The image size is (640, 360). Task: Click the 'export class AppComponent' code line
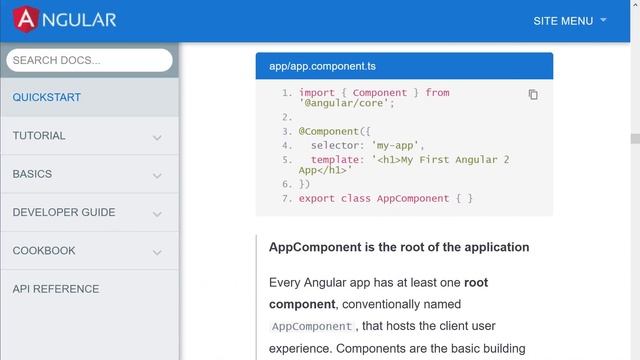click(385, 198)
